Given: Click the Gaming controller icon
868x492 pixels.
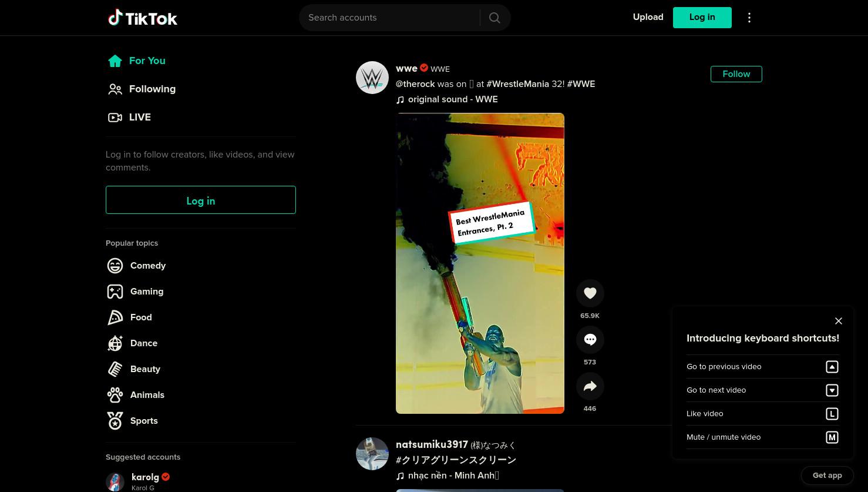Looking at the screenshot, I should (115, 292).
